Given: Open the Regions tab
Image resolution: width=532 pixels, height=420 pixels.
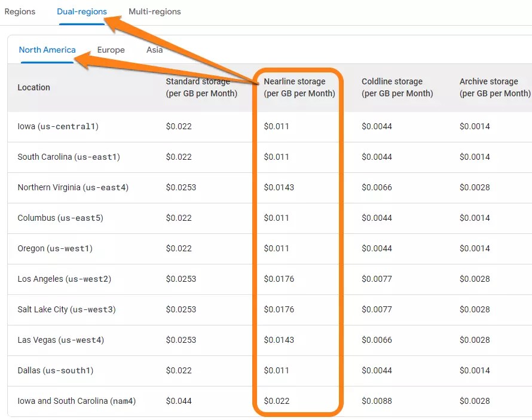Looking at the screenshot, I should click(x=20, y=11).
